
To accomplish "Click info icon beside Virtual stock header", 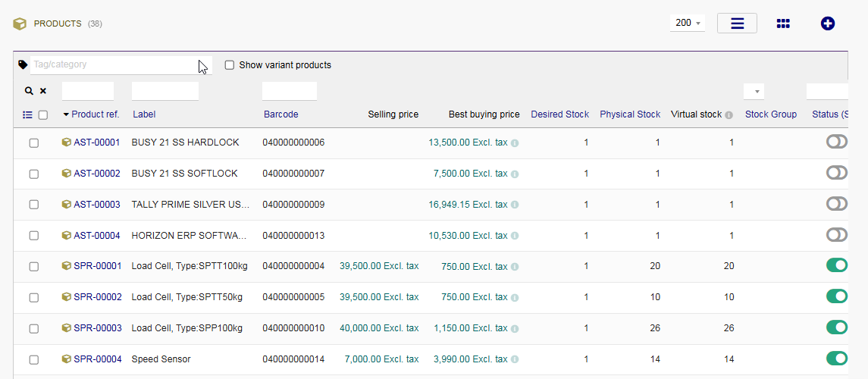I will 729,115.
